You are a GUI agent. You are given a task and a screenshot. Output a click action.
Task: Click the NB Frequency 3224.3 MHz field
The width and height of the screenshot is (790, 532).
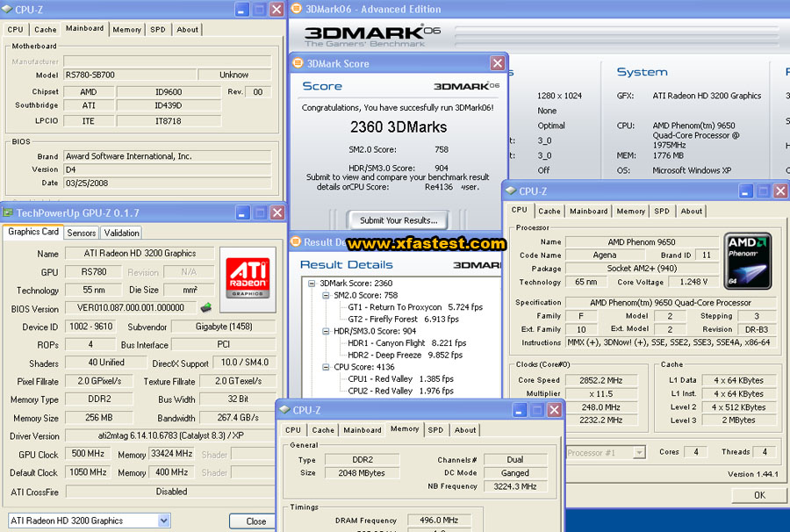tap(515, 486)
